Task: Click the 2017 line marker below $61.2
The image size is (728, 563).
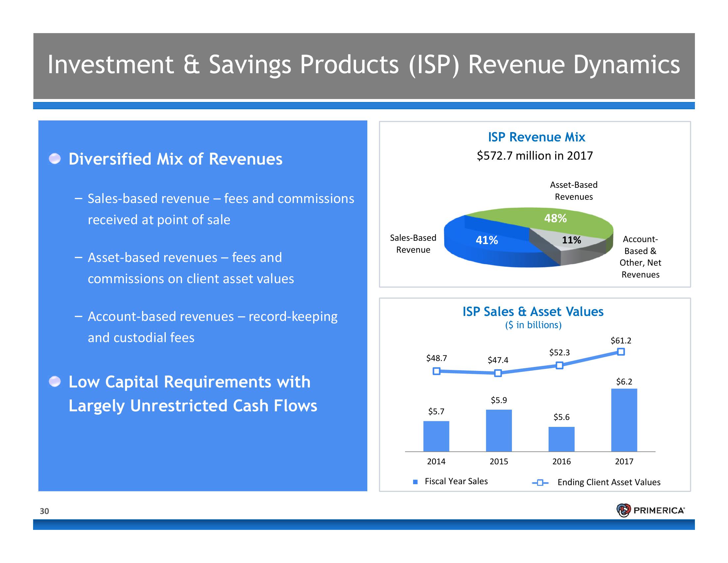Action: (621, 351)
